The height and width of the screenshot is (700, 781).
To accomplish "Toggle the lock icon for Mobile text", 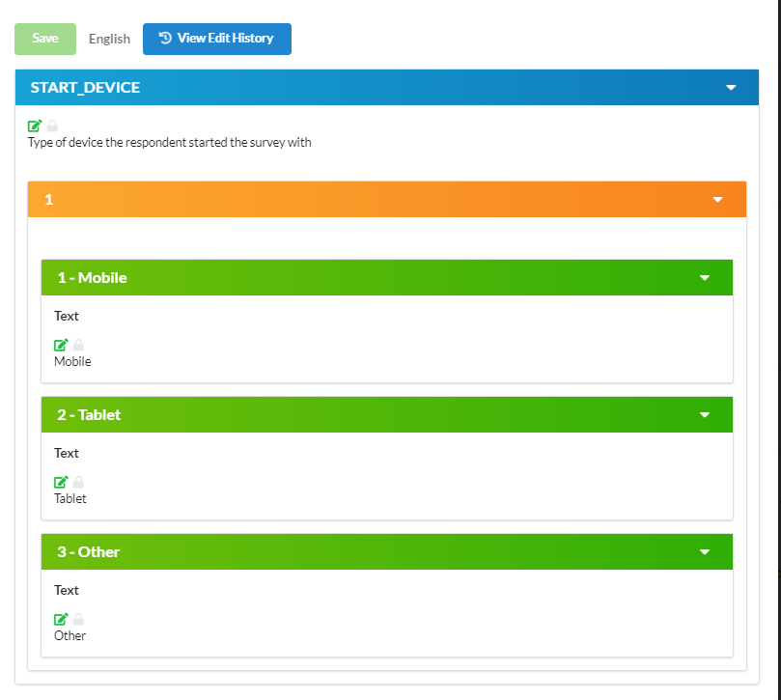I will (x=78, y=345).
